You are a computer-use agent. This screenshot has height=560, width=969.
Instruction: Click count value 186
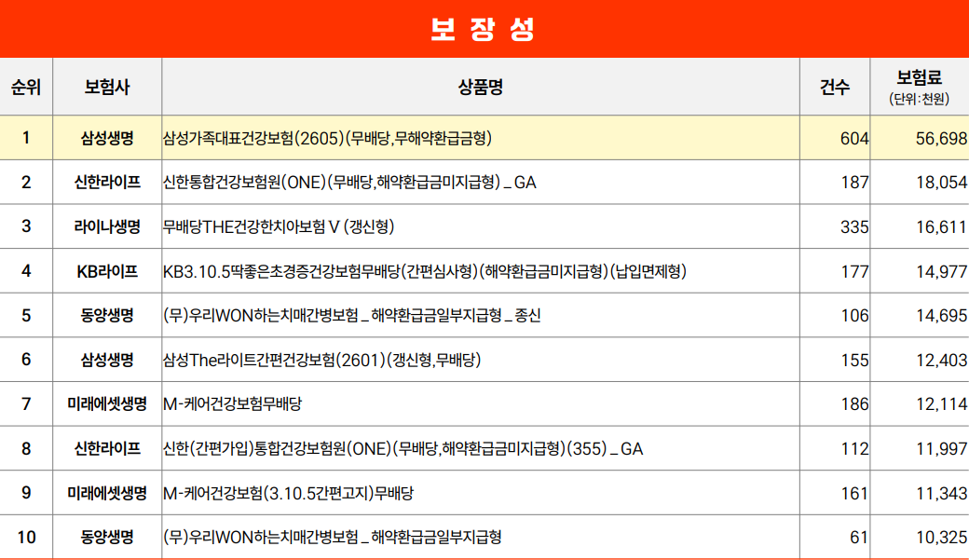[x=854, y=404]
